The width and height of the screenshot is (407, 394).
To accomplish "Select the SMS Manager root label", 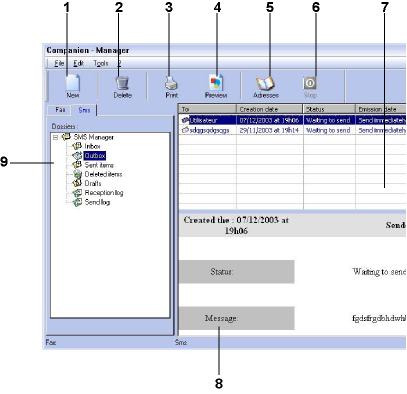I will click(x=94, y=137).
